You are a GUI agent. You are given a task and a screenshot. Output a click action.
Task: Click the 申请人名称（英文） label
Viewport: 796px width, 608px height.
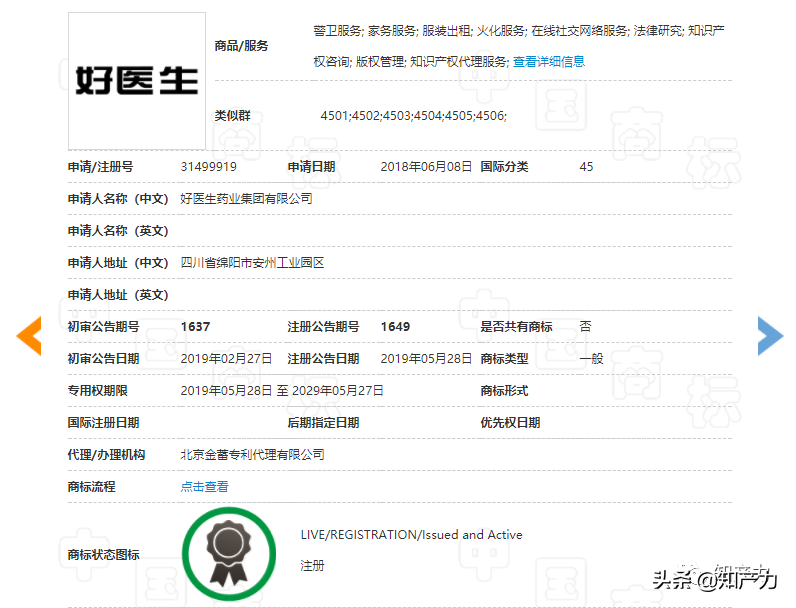pyautogui.click(x=118, y=230)
